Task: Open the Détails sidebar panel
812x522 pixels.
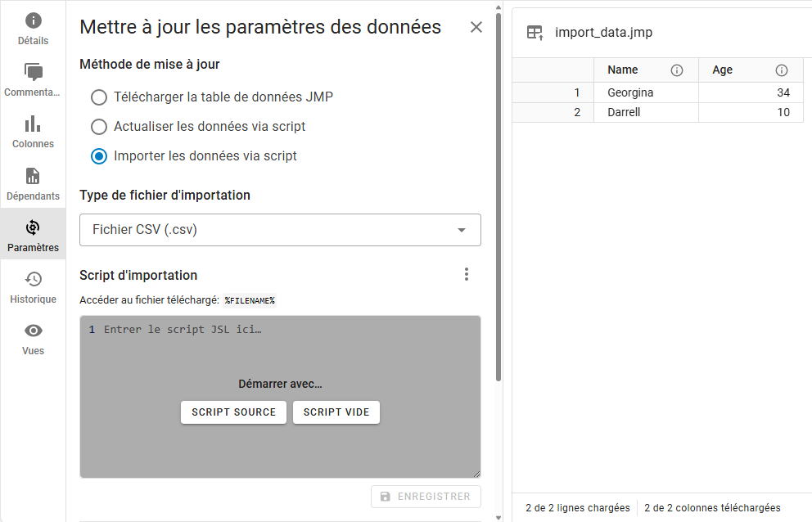Action: click(x=33, y=29)
